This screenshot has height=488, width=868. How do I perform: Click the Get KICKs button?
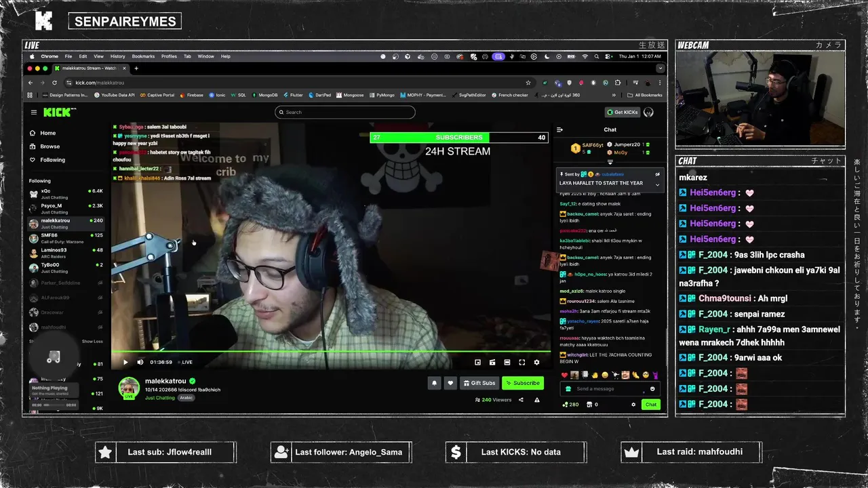pyautogui.click(x=623, y=112)
